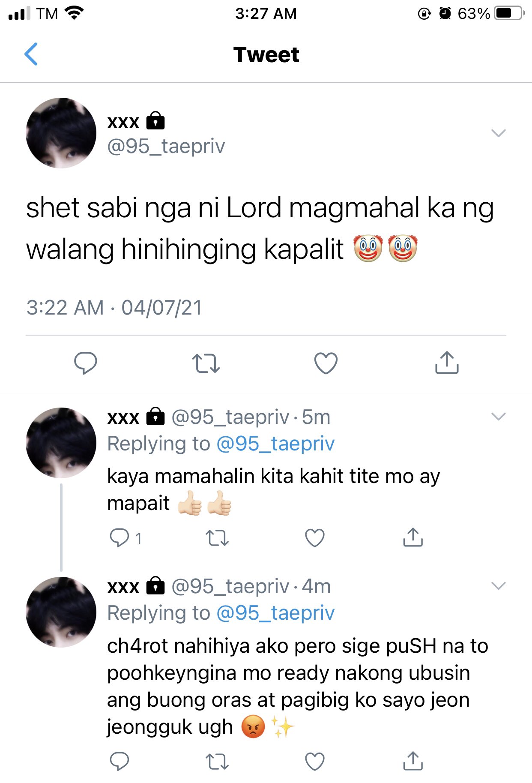Screen dimensions: 532x783
Task: Share the 4m jeongguk tweet
Action: point(413,761)
